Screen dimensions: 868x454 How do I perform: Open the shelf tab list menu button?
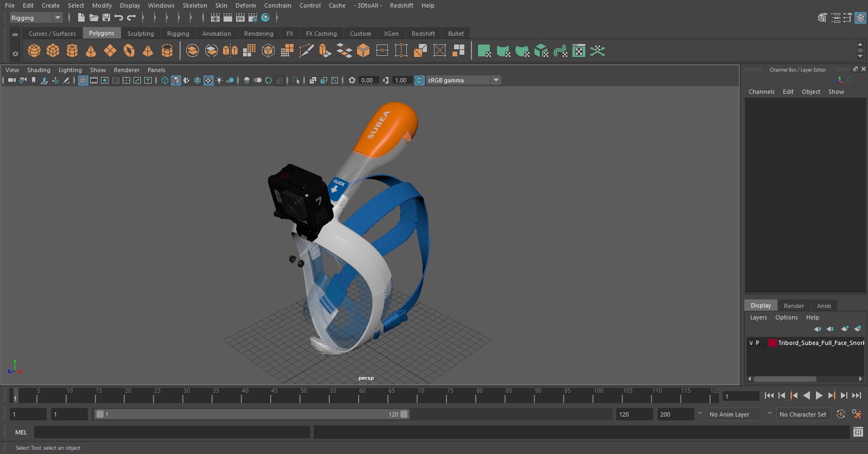pos(15,34)
